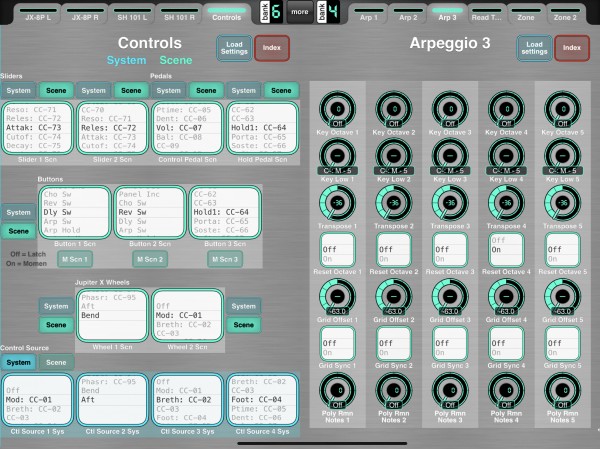Toggle the M Scn 3 momentary button

225,260
